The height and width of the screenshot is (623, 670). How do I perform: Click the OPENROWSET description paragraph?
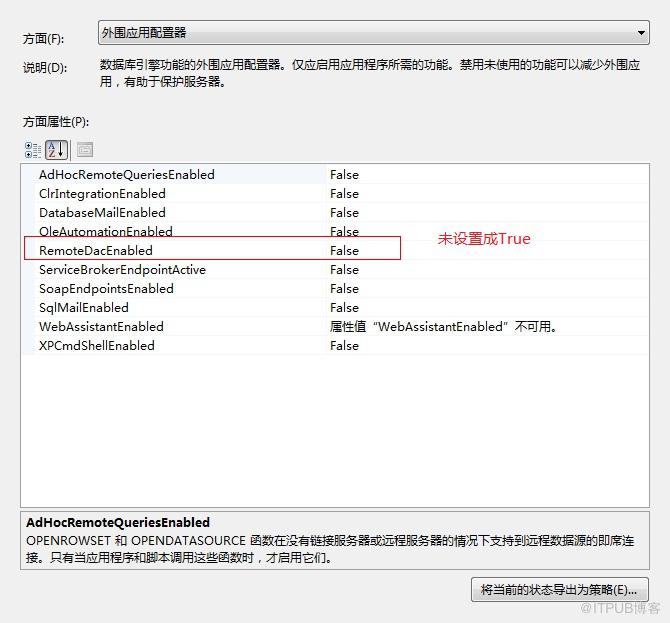[x=330, y=549]
